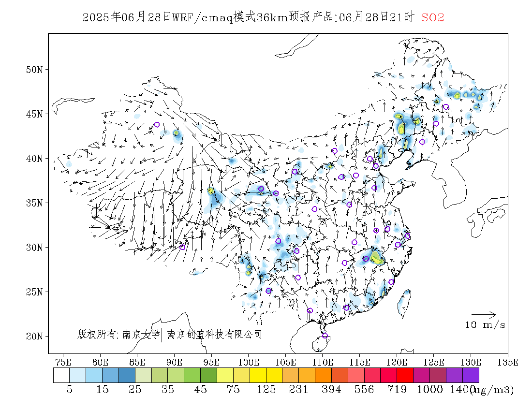Click the legend value 719
Screen dimensions: 532x411
397,390
